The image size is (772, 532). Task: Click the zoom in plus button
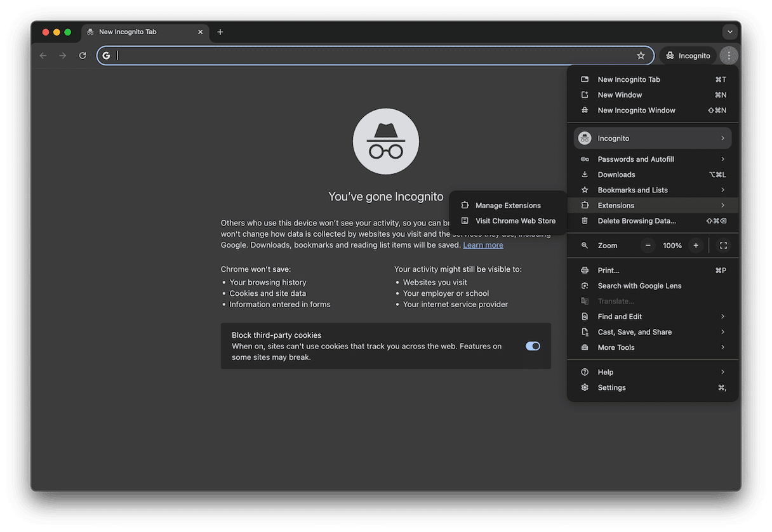click(x=696, y=246)
